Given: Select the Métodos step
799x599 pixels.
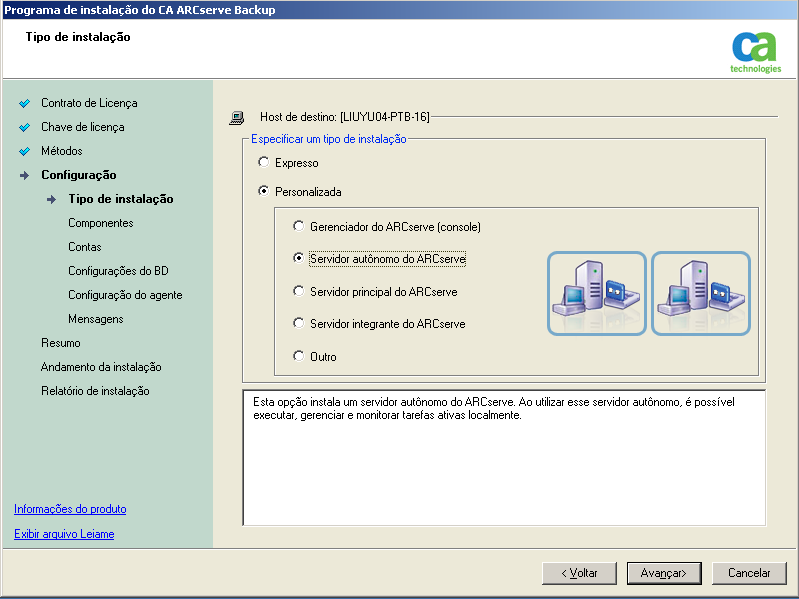Looking at the screenshot, I should [62, 151].
